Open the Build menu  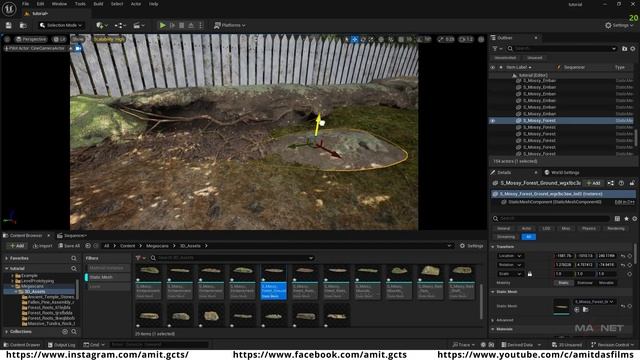coord(98,4)
